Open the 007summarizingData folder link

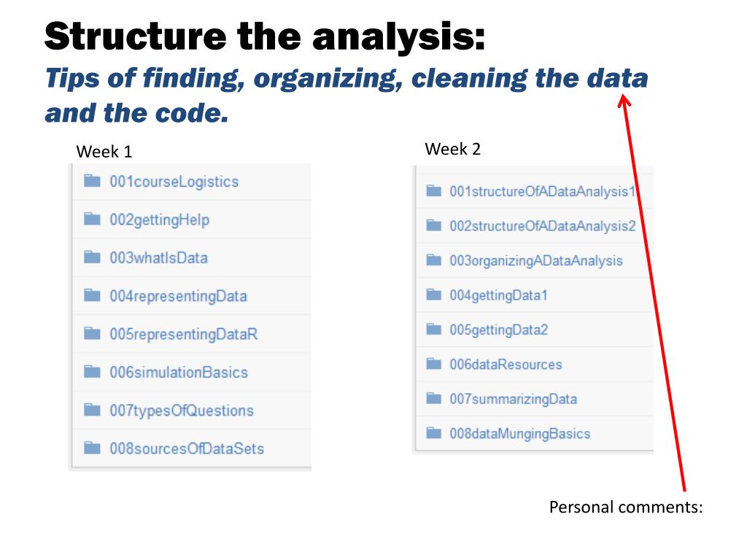513,399
